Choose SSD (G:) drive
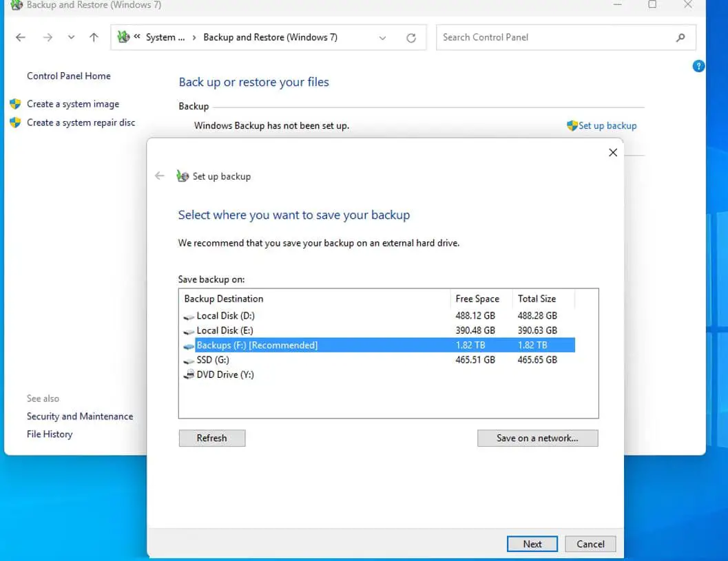This screenshot has width=728, height=561. pyautogui.click(x=213, y=360)
